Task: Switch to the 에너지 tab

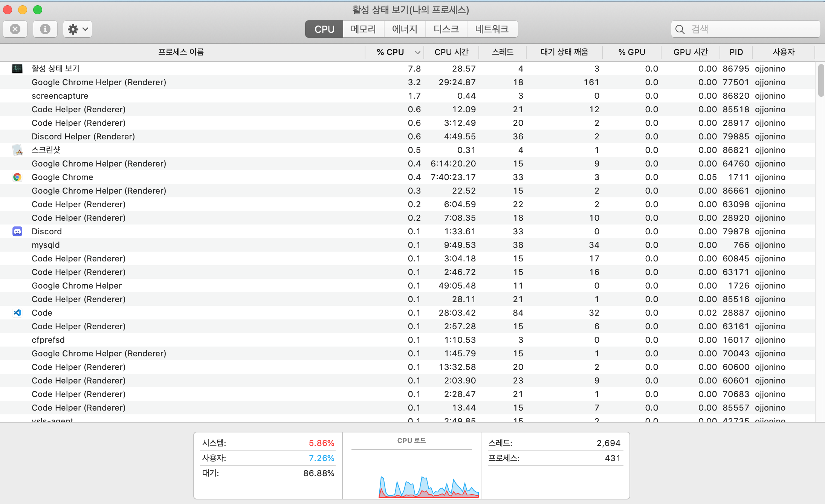Action: click(x=405, y=29)
